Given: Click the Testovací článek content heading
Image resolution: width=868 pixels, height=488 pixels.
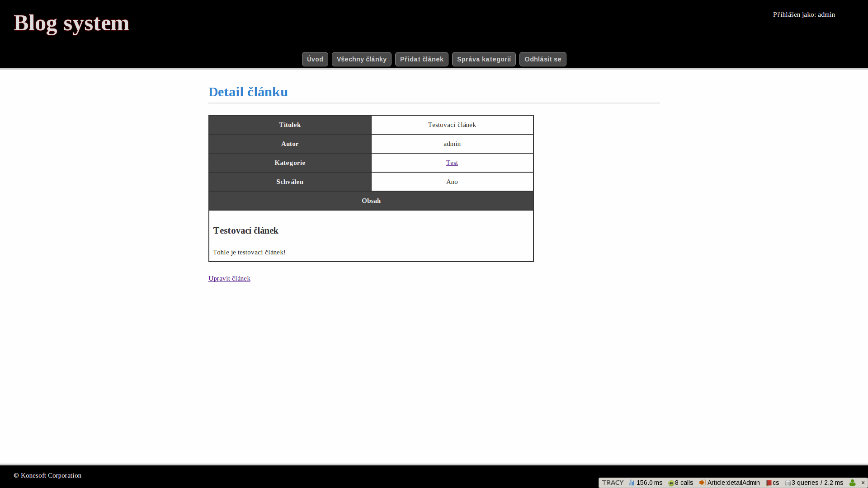Looking at the screenshot, I should pyautogui.click(x=245, y=230).
